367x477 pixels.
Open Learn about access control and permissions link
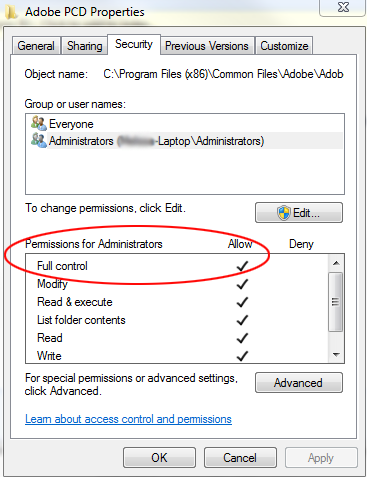(x=128, y=419)
